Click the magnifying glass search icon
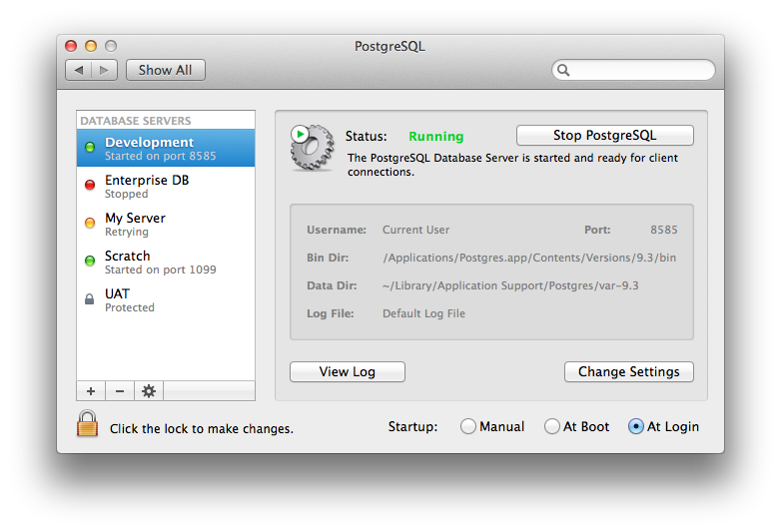 pyautogui.click(x=563, y=70)
